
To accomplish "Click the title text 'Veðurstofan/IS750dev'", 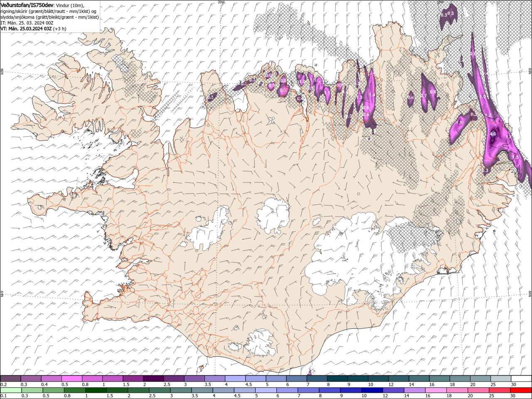I will click(27, 5).
